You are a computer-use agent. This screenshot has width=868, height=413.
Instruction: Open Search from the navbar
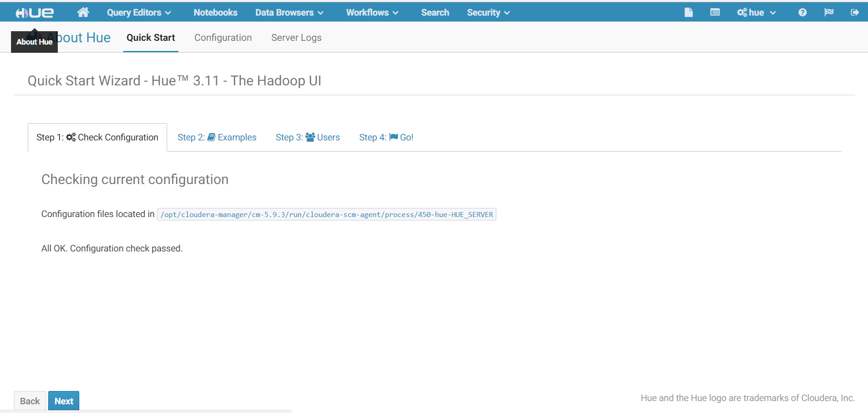tap(435, 12)
